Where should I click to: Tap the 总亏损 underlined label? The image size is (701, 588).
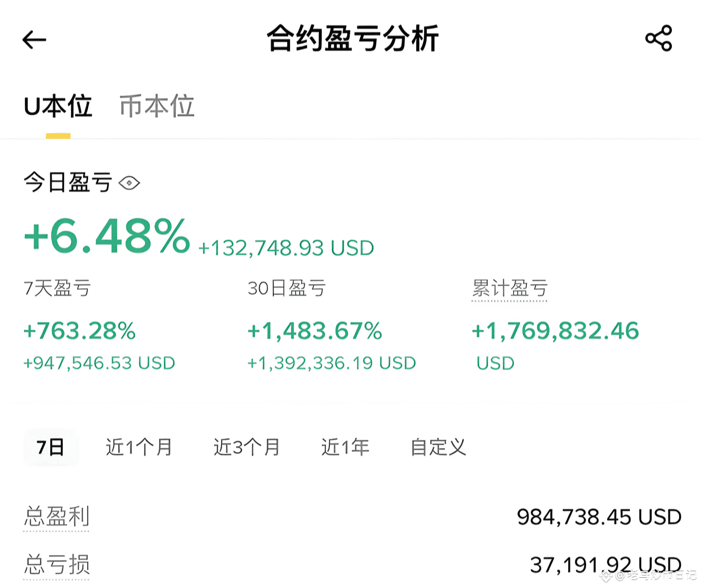(56, 565)
